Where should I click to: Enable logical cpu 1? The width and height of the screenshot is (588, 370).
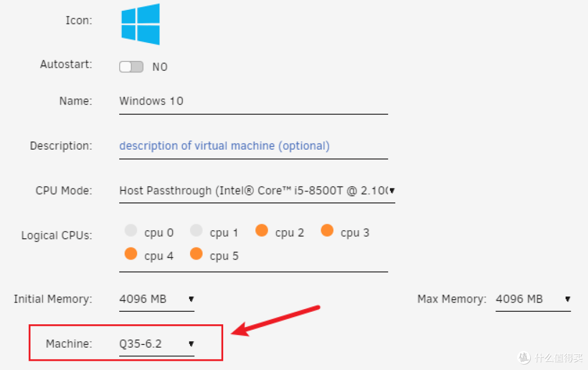[196, 231]
